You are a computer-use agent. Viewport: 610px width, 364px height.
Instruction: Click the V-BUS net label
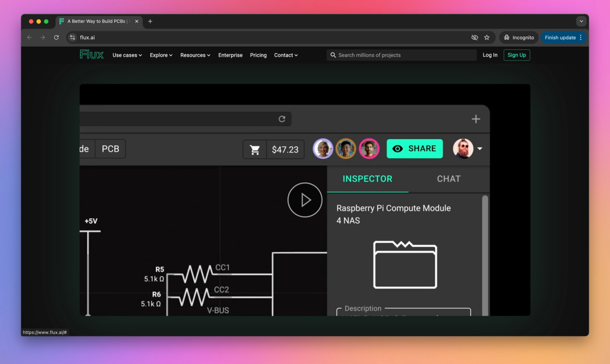tap(218, 310)
